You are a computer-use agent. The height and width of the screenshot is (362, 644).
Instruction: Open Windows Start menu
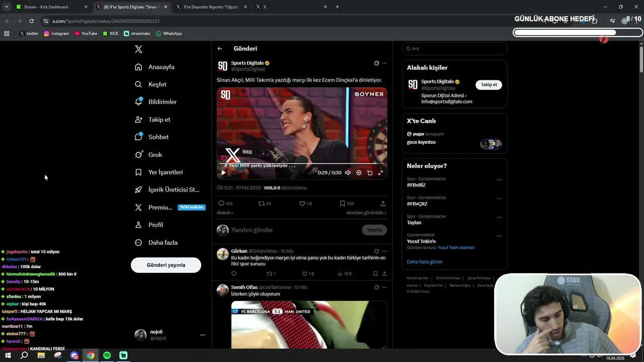[8, 355]
